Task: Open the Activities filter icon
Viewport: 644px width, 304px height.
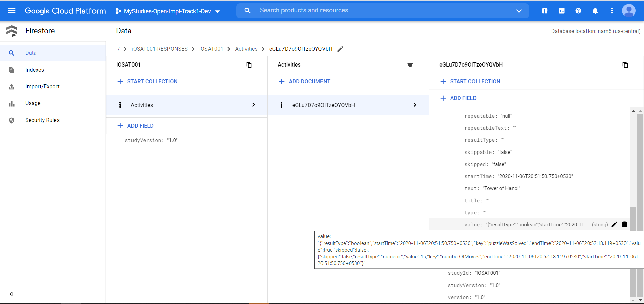Action: [x=410, y=65]
